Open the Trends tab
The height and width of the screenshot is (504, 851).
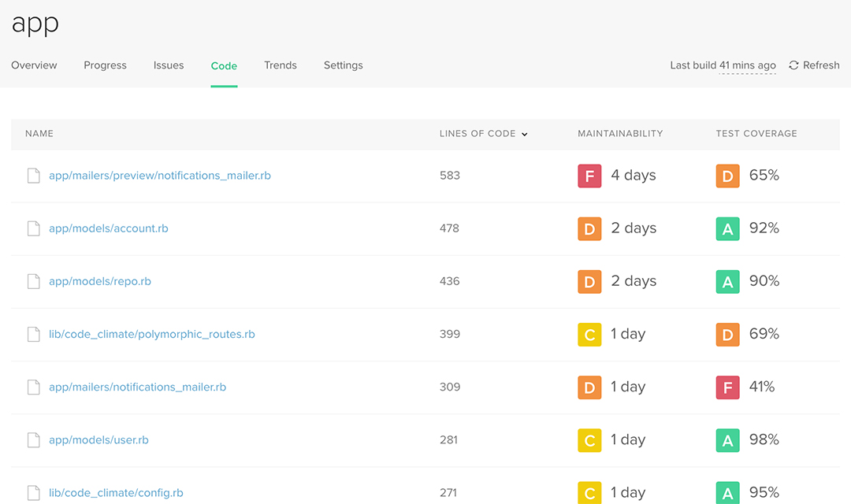click(280, 65)
